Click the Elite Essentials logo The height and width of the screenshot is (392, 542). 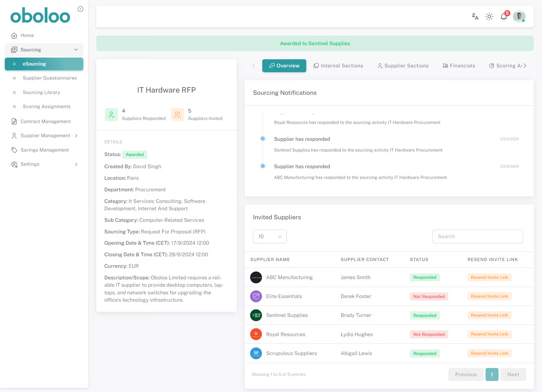(256, 296)
